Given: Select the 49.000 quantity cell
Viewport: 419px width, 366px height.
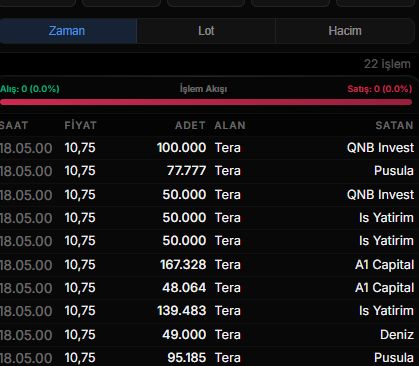Looking at the screenshot, I should point(184,335).
